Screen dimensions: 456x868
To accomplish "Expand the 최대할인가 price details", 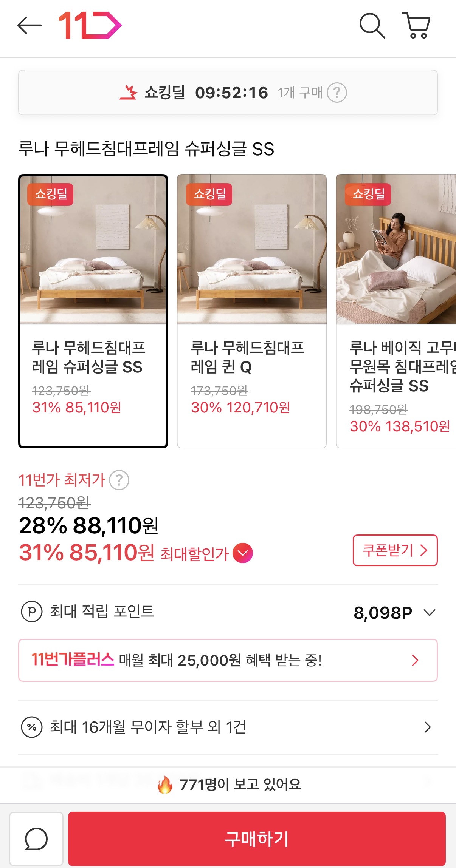I will coord(243,553).
